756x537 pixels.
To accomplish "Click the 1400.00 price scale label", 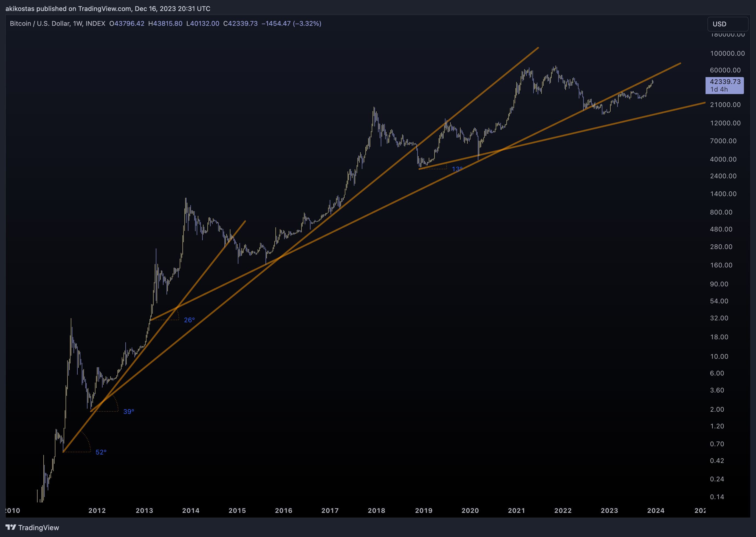I will coord(723,194).
